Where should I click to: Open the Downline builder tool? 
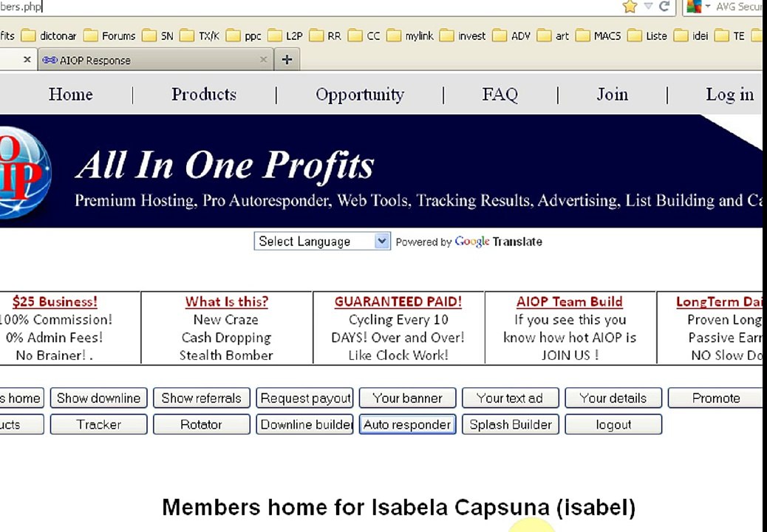click(x=304, y=424)
